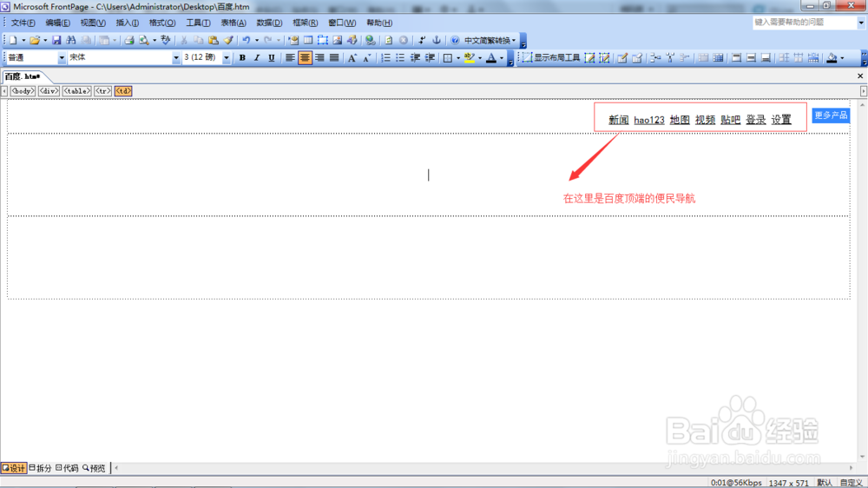Image resolution: width=868 pixels, height=488 pixels.
Task: Apply bulleted list formatting
Action: click(x=400, y=57)
